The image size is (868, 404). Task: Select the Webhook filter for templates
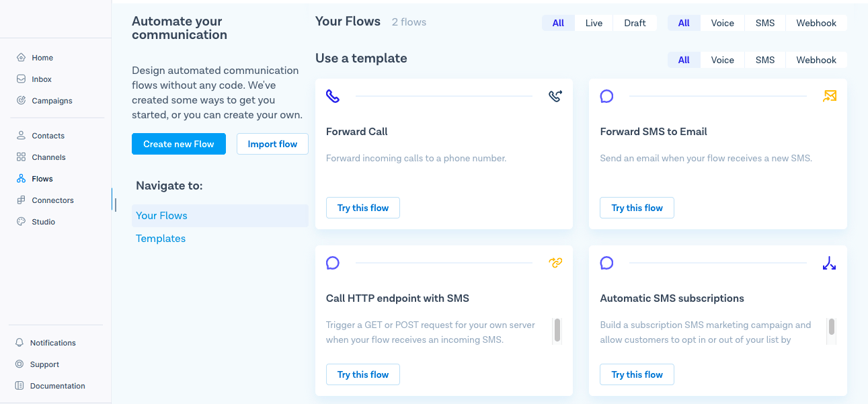816,59
